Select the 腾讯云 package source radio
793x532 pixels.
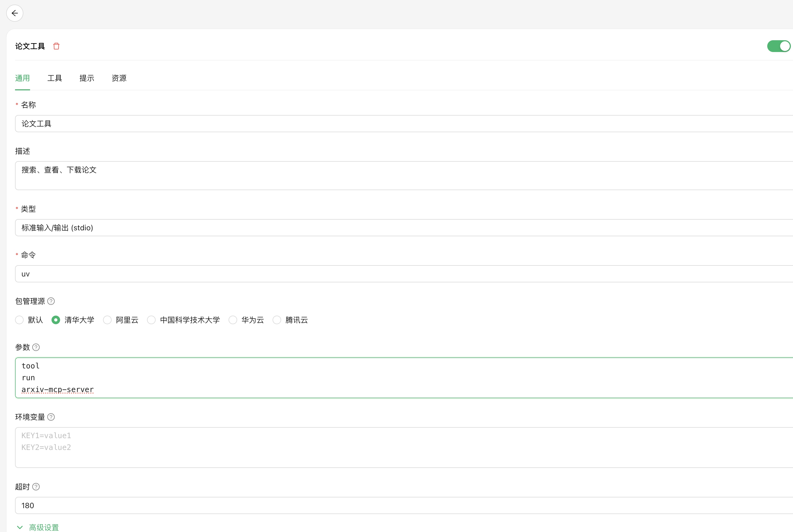click(277, 320)
